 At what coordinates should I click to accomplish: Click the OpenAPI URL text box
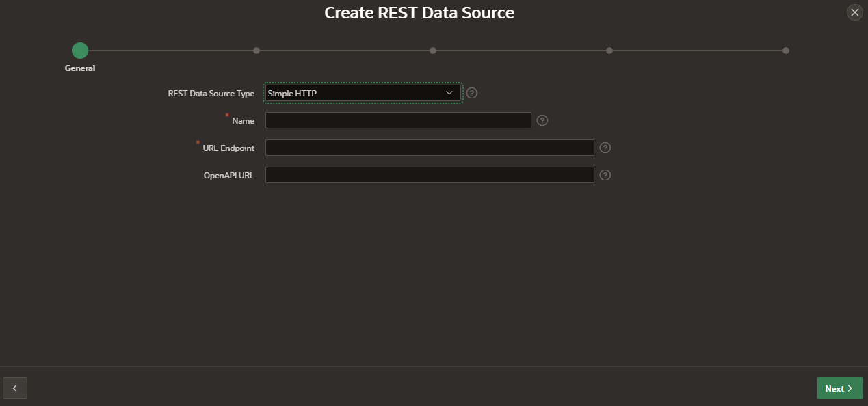click(x=430, y=175)
